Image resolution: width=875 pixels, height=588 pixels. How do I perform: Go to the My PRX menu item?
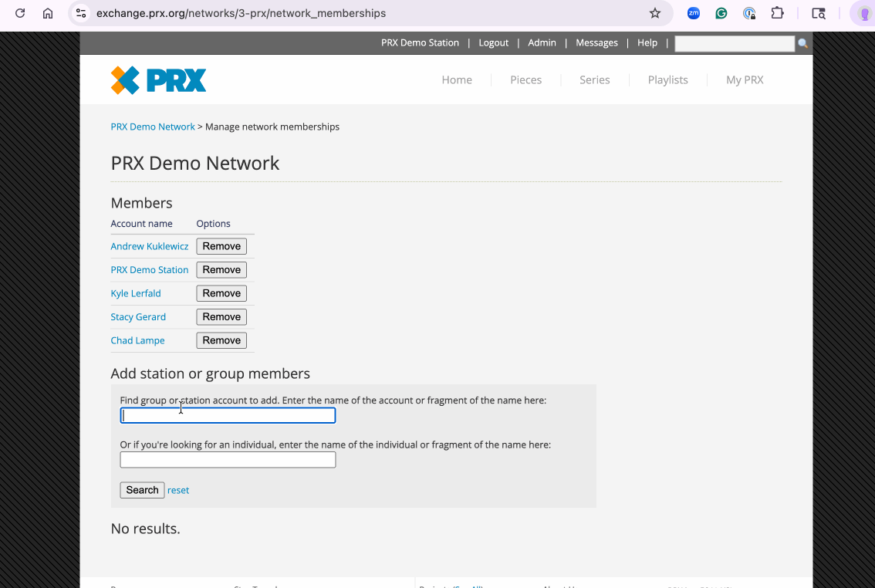[745, 79]
